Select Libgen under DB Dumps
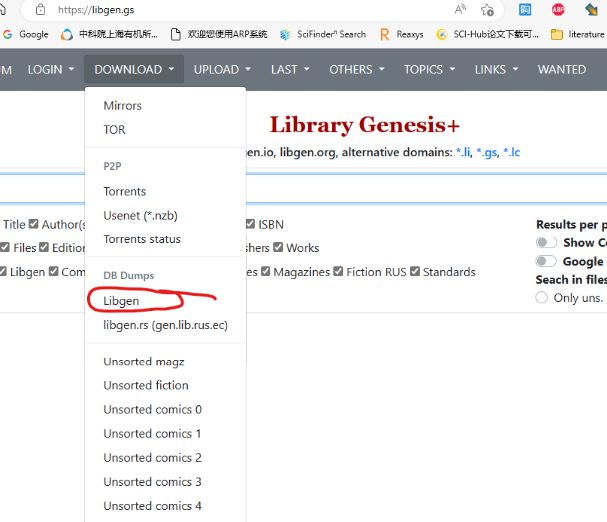 click(x=121, y=300)
